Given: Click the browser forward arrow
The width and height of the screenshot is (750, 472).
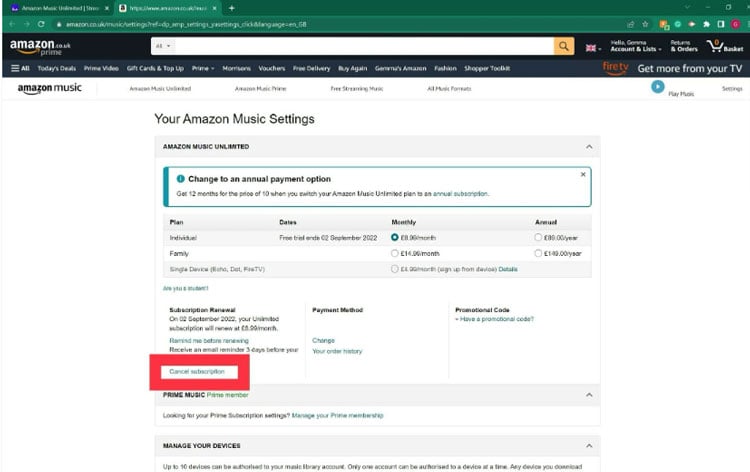Looking at the screenshot, I should [x=27, y=24].
